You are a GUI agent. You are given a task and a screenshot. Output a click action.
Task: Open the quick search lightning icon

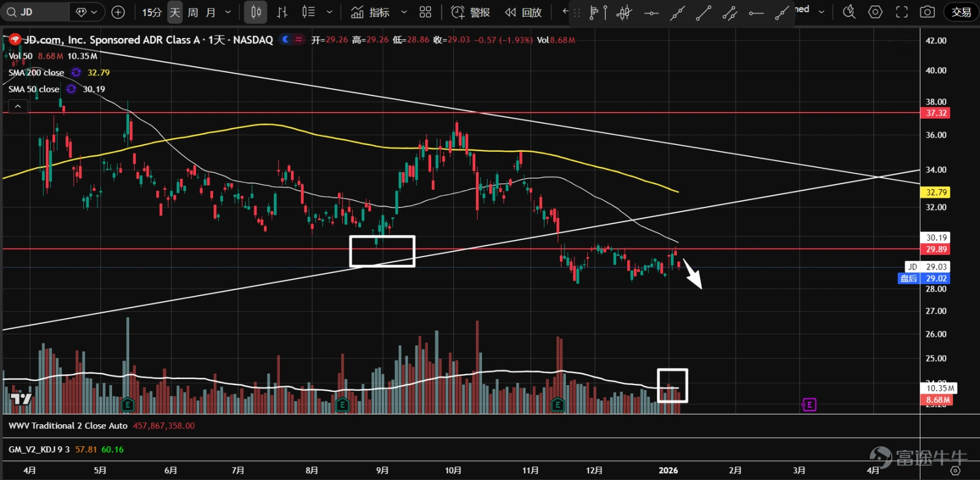[849, 12]
